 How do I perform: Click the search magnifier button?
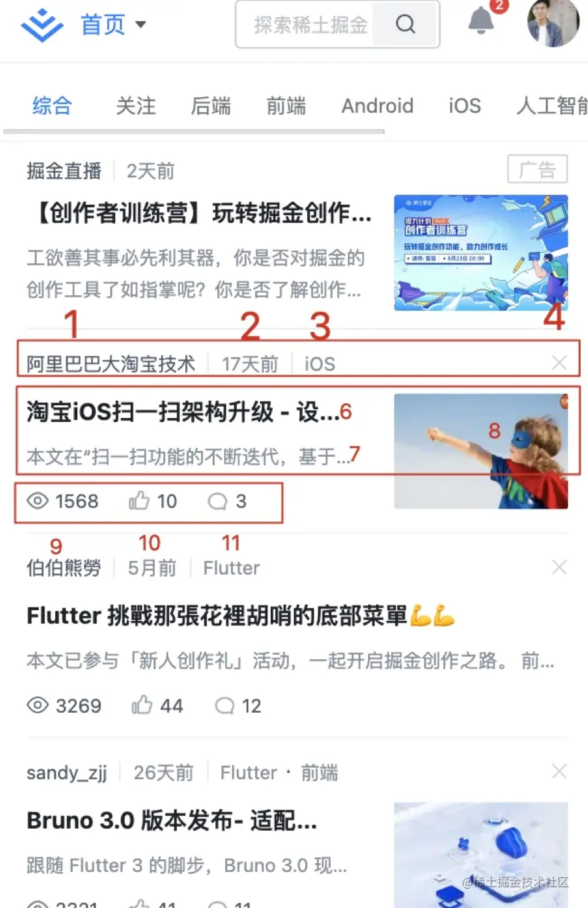coord(405,25)
